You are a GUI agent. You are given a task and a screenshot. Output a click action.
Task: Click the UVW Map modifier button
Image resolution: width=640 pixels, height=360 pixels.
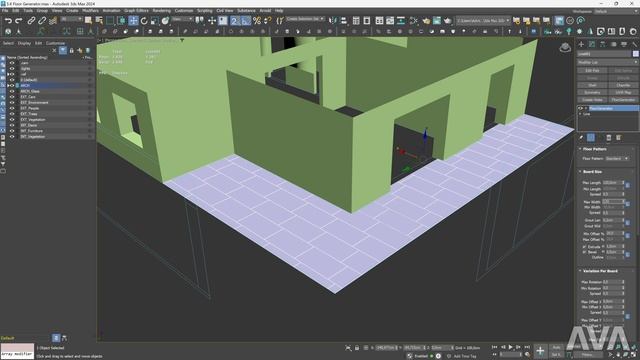pyautogui.click(x=623, y=93)
